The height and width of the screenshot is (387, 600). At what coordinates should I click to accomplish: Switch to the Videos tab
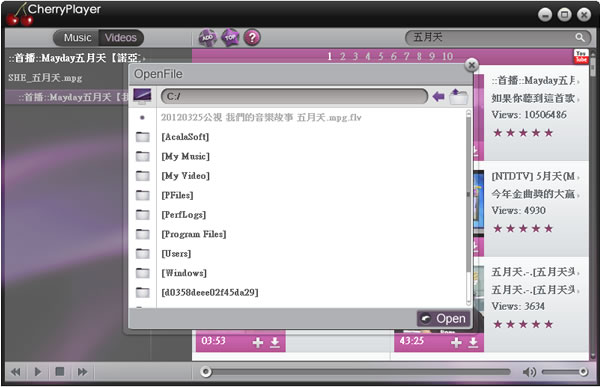(x=121, y=38)
